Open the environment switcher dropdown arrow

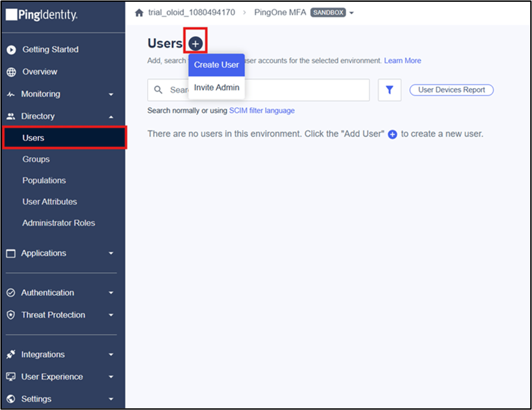(352, 13)
